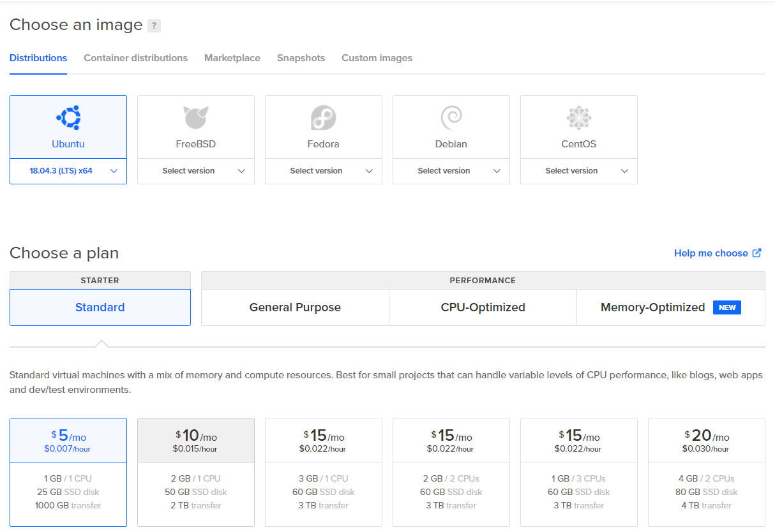The height and width of the screenshot is (532, 775).
Task: Click the Choose a plan heading
Action: coord(64,253)
